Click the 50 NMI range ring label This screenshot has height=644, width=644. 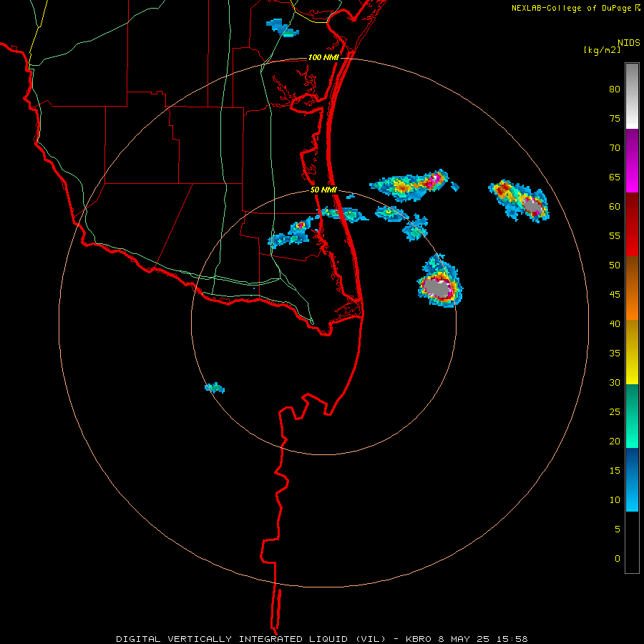pyautogui.click(x=323, y=190)
